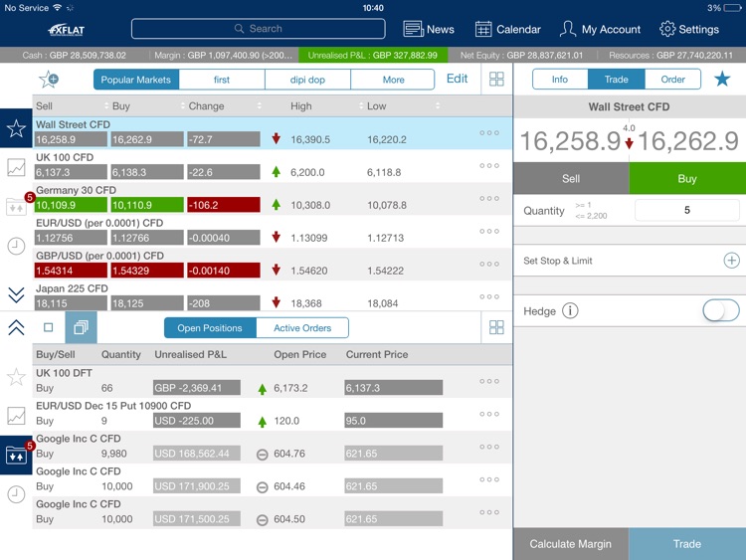Focus the Search field

[x=259, y=29]
